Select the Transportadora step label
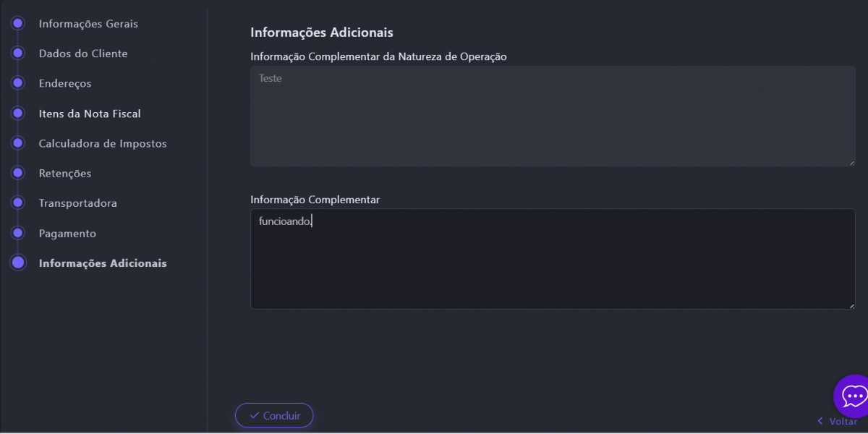 coord(77,203)
